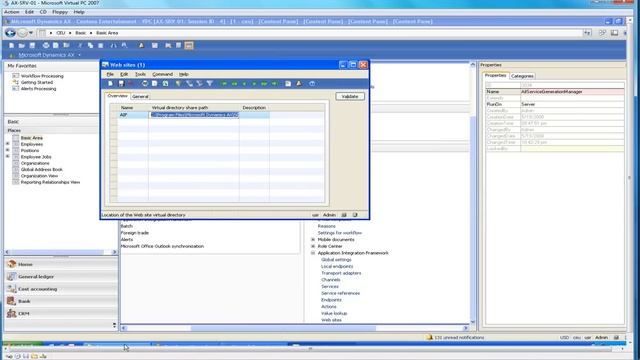This screenshot has width=640, height=360.
Task: Switch to Categories tab in Properties pane
Action: (x=522, y=76)
